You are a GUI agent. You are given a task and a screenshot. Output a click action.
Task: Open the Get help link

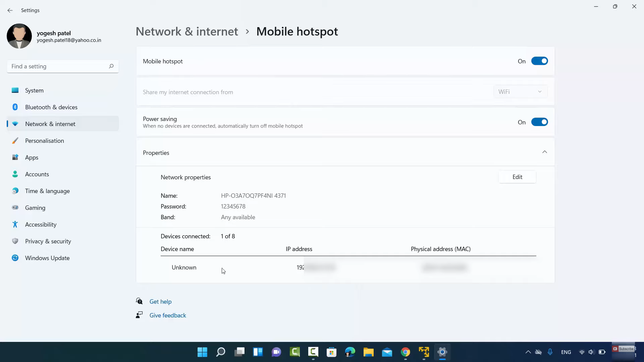click(x=160, y=302)
